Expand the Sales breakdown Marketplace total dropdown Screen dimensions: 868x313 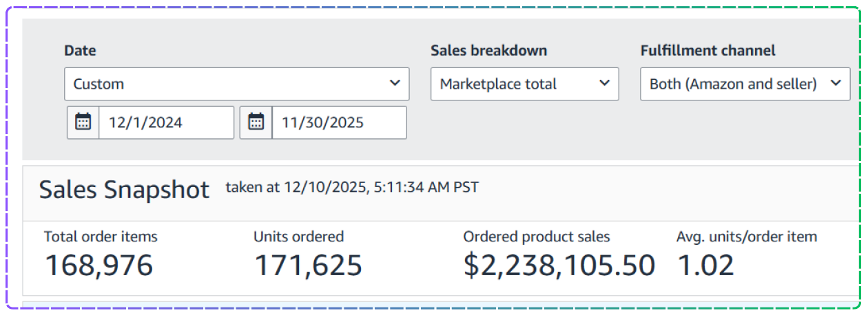pos(524,84)
